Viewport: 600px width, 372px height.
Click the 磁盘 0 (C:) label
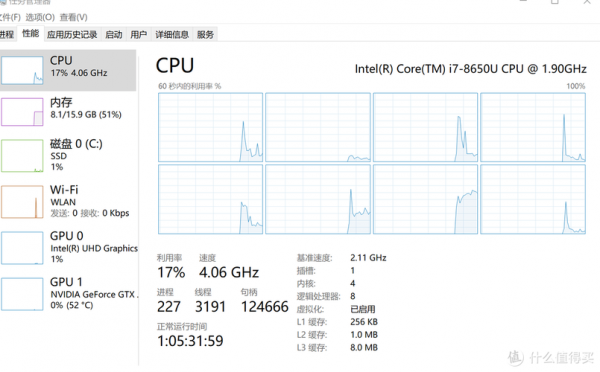tap(76, 144)
